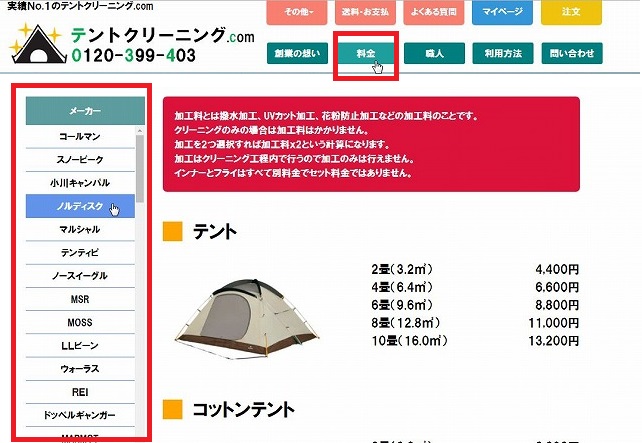Image resolution: width=642 pixels, height=443 pixels.
Task: Select ノルディスク in the maker list
Action: (x=80, y=206)
